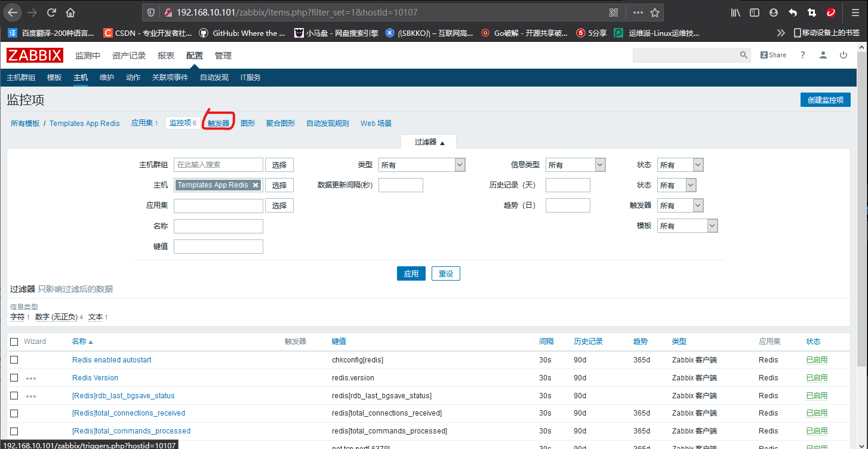Check Redis Version row checkbox
868x449 pixels.
14,378
